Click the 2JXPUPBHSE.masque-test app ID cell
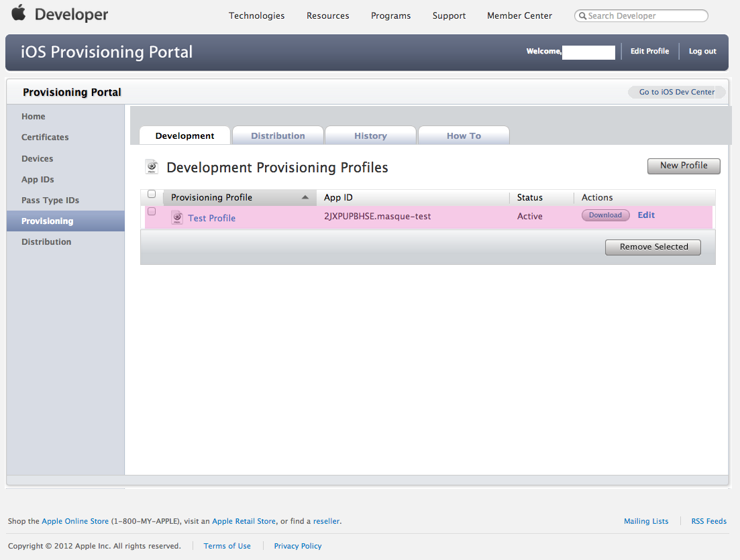The width and height of the screenshot is (740, 560). click(x=377, y=216)
